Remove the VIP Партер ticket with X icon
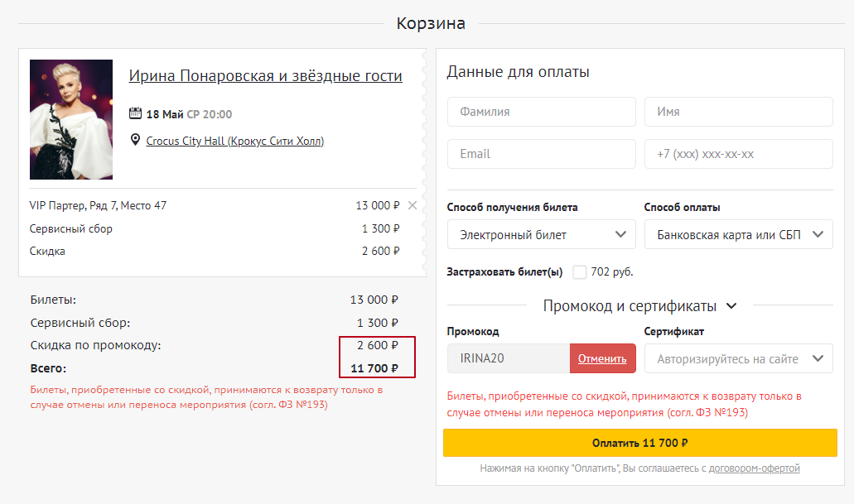Viewport: 854px width, 504px height. click(413, 205)
